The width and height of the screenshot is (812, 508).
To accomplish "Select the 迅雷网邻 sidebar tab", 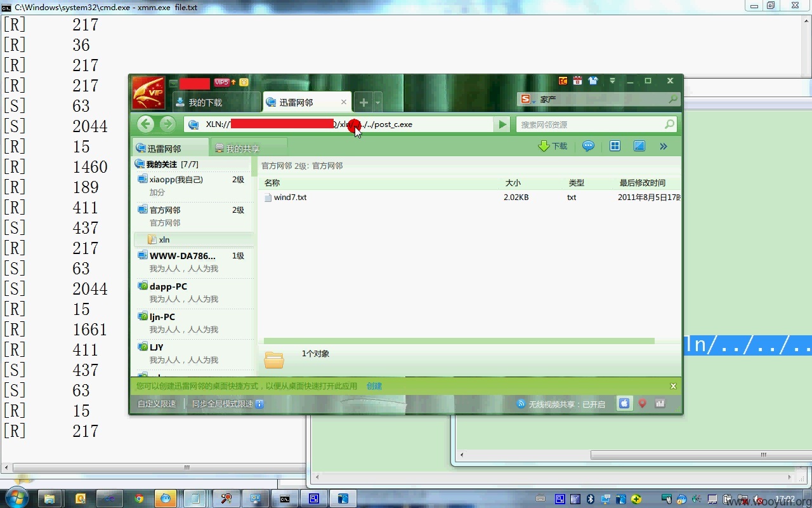I will [x=170, y=148].
